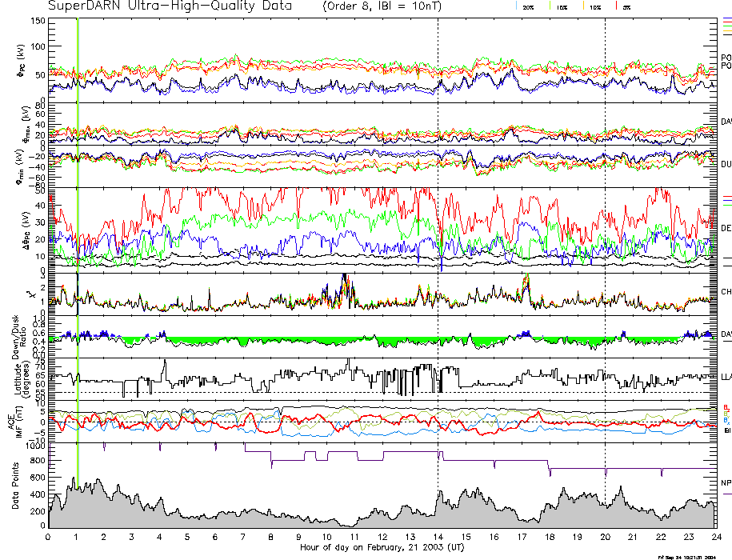Click the 15% legend label at top
This screenshot has height=560, width=732.
(x=561, y=6)
